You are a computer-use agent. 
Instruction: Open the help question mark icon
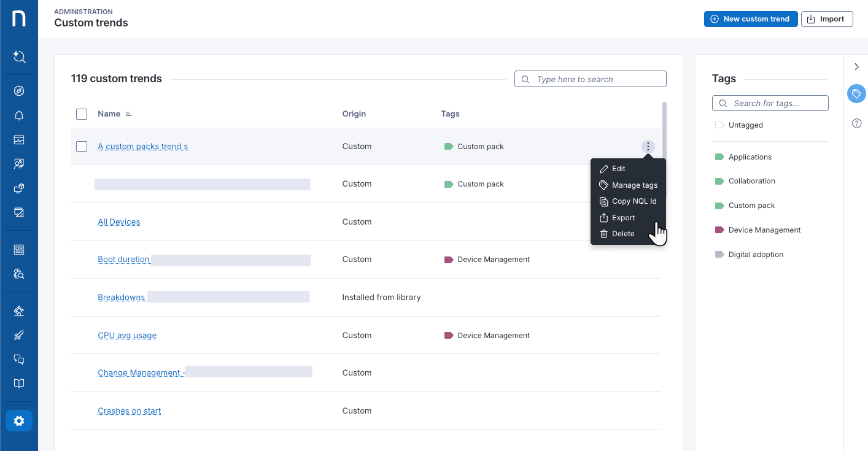click(857, 123)
